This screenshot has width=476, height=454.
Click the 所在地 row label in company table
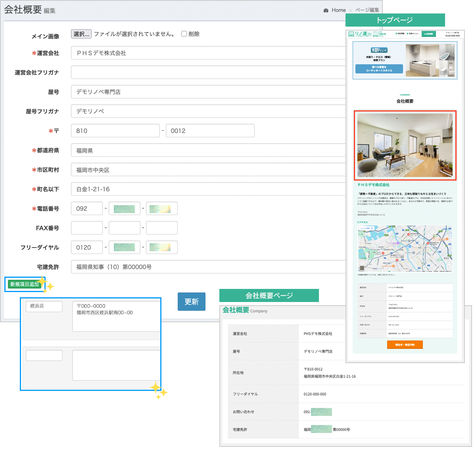pyautogui.click(x=238, y=373)
